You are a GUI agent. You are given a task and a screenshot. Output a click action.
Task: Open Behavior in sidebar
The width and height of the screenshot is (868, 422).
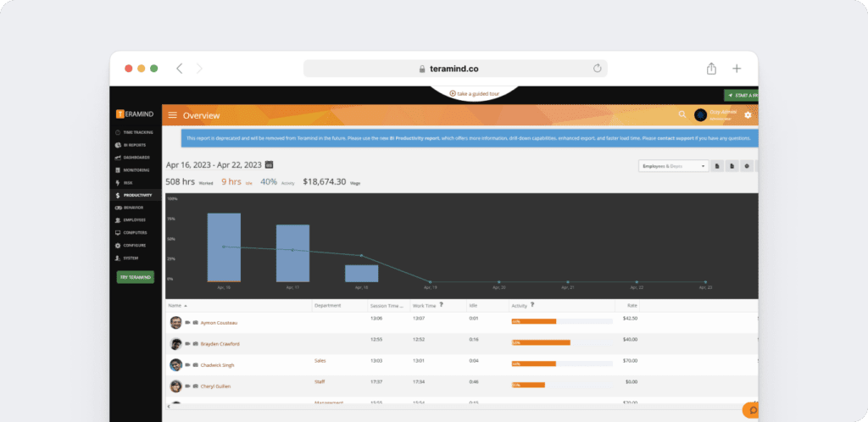coord(130,208)
